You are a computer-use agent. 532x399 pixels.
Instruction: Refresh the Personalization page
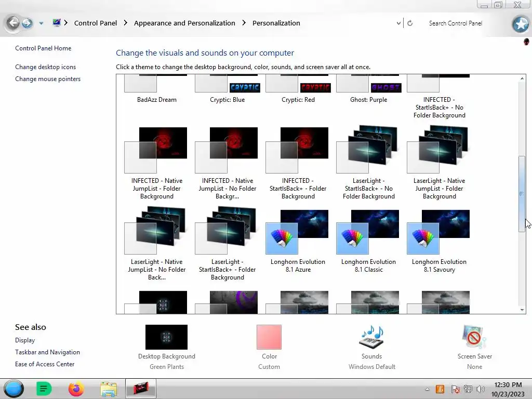click(x=410, y=23)
